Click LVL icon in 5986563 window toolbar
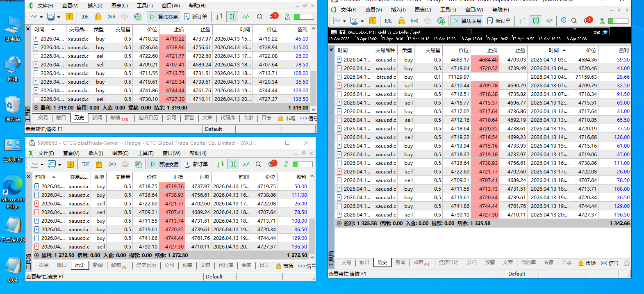The width and height of the screenshot is (644, 294). click(286, 164)
